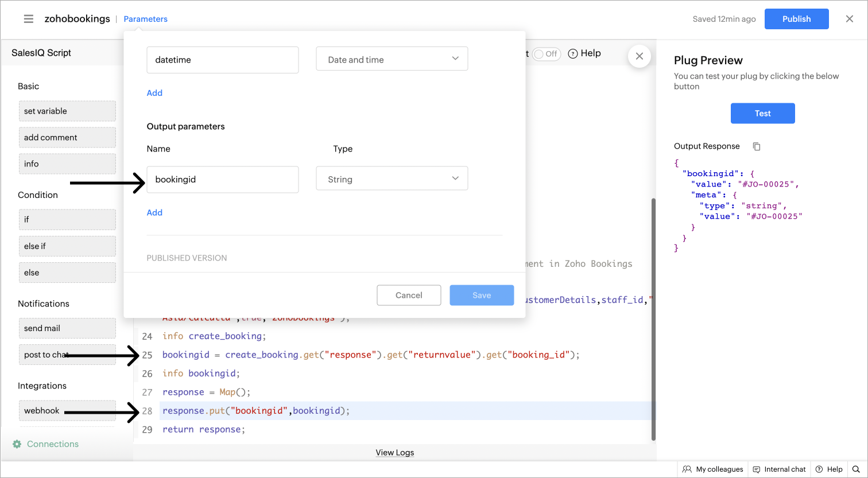
Task: Expand the Date and time type dropdown
Action: [392, 59]
